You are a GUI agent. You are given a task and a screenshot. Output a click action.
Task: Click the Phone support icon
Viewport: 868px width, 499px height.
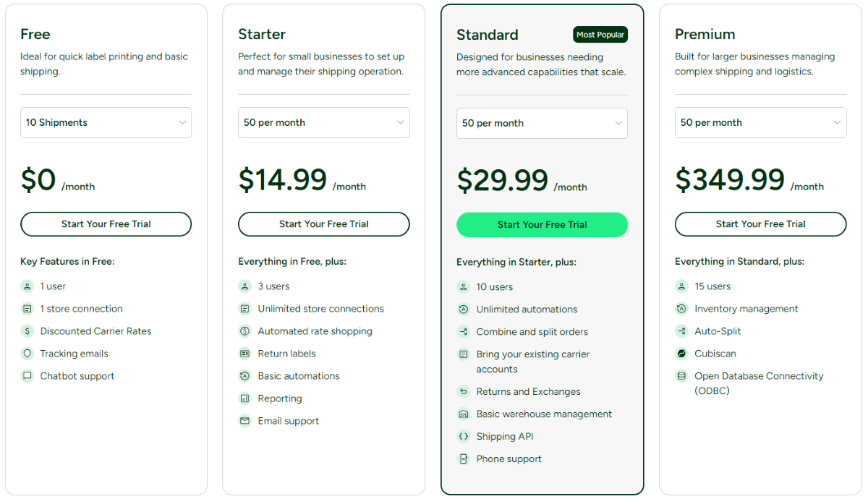click(x=464, y=459)
